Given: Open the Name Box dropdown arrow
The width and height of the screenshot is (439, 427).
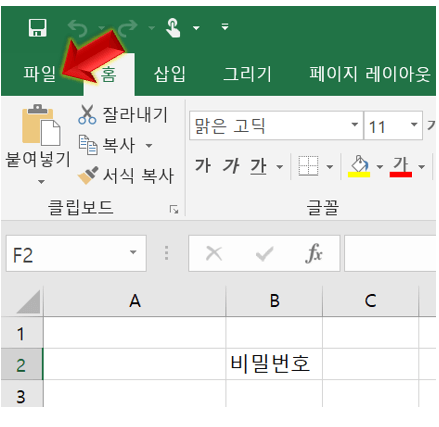Looking at the screenshot, I should 133,252.
